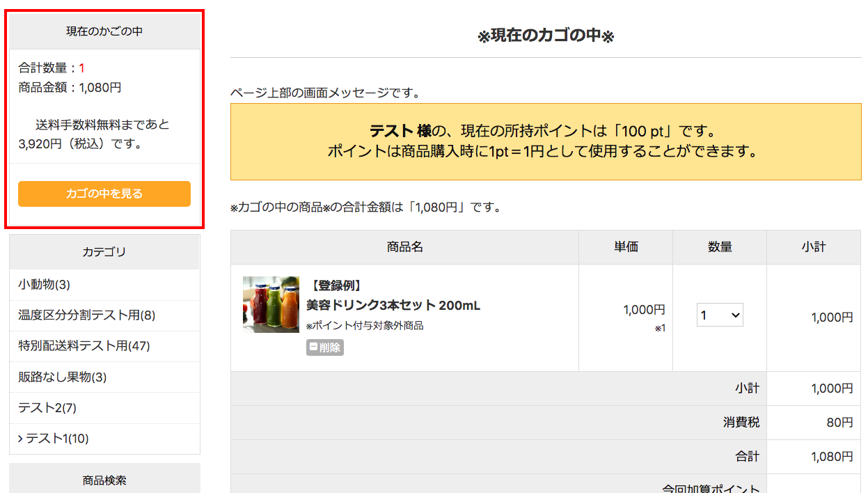
Task: Click the beauty drink bottles product thumbnail
Action: [271, 304]
